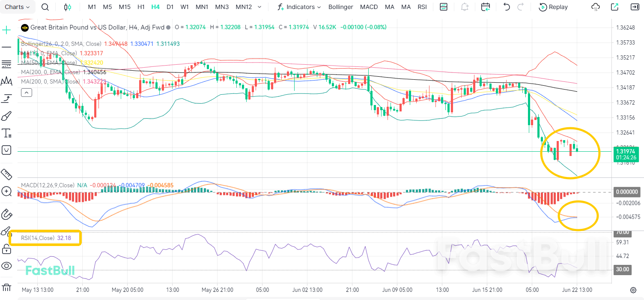Start bar Replay mode
The image size is (644, 300).
coord(553,7)
